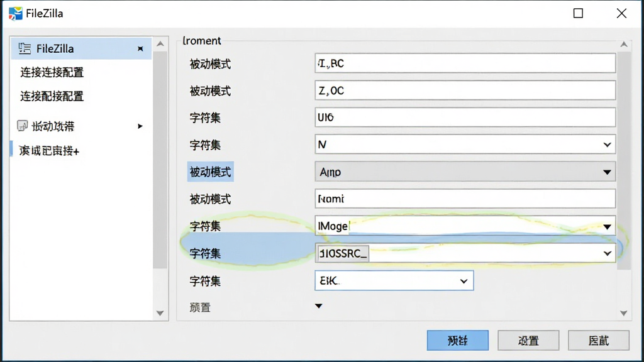Click the settings panel vertical scrollbar thumb

623,160
